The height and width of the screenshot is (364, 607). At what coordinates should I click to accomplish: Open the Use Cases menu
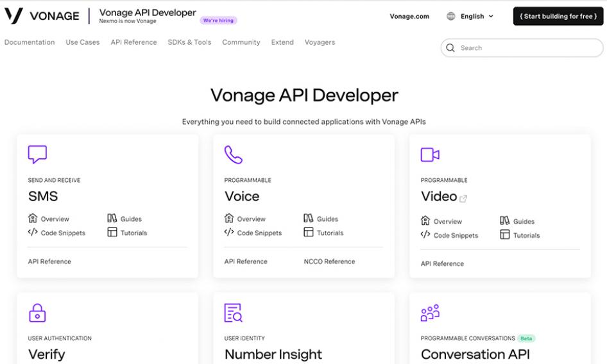83,42
